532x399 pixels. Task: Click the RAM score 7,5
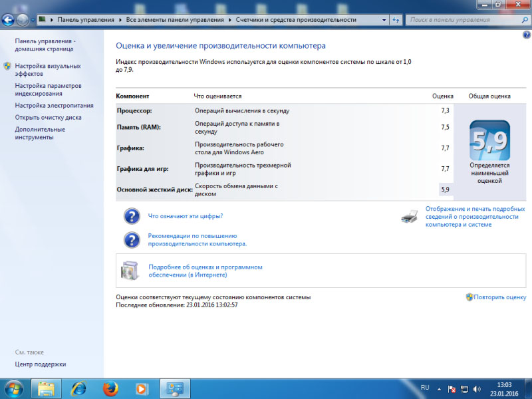point(445,127)
